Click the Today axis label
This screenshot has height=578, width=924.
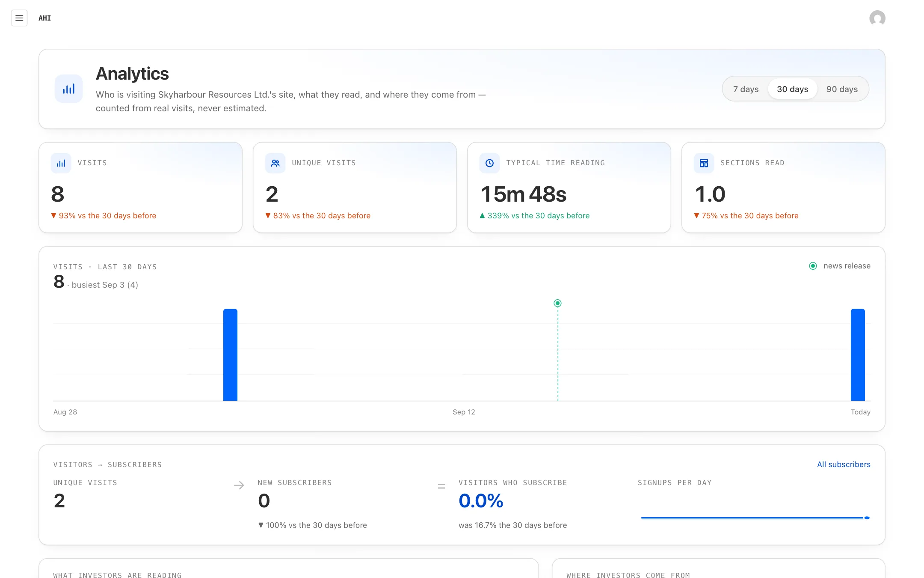pyautogui.click(x=860, y=412)
